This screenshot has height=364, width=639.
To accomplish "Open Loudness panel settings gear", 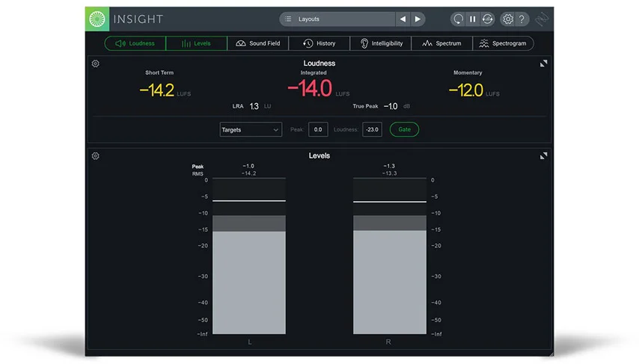I will (x=95, y=64).
